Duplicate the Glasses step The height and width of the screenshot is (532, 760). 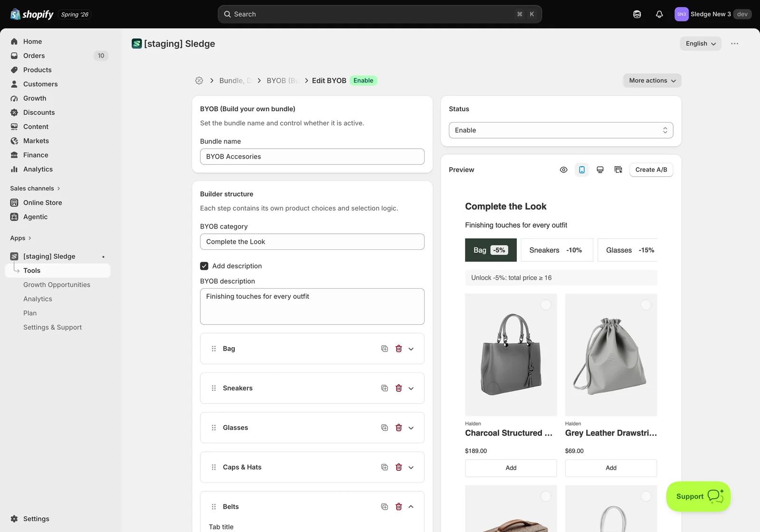(385, 427)
